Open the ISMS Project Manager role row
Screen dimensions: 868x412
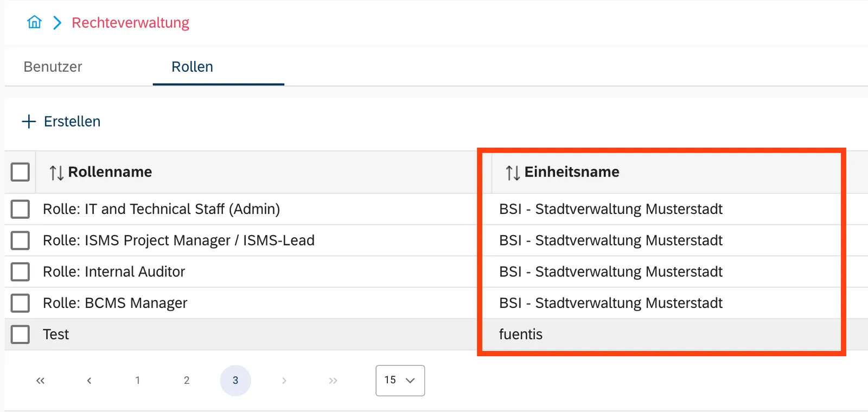[x=436, y=240]
